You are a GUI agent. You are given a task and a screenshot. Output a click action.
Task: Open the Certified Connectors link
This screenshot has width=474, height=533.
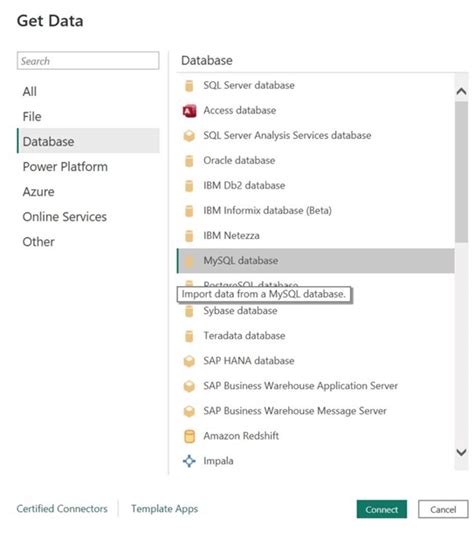tap(62, 509)
